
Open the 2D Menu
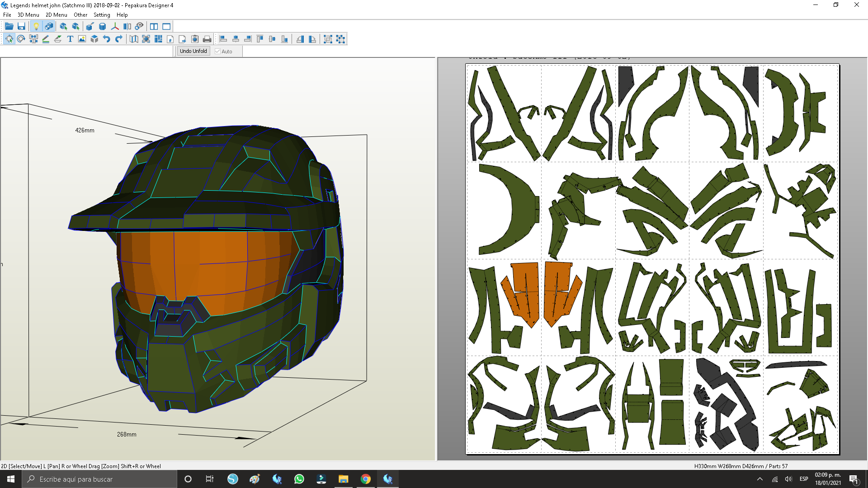pos(56,15)
